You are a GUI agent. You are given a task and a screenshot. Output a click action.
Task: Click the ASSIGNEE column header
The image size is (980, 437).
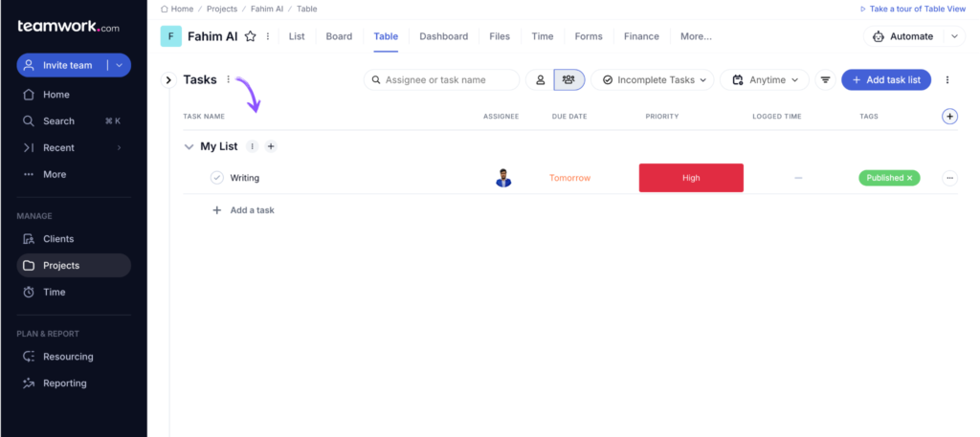tap(501, 117)
